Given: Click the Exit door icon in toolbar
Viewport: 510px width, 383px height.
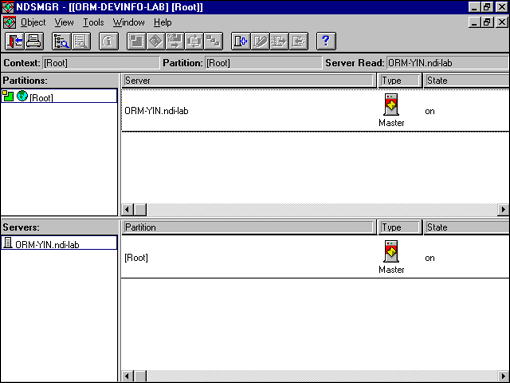Looking at the screenshot, I should click(15, 41).
